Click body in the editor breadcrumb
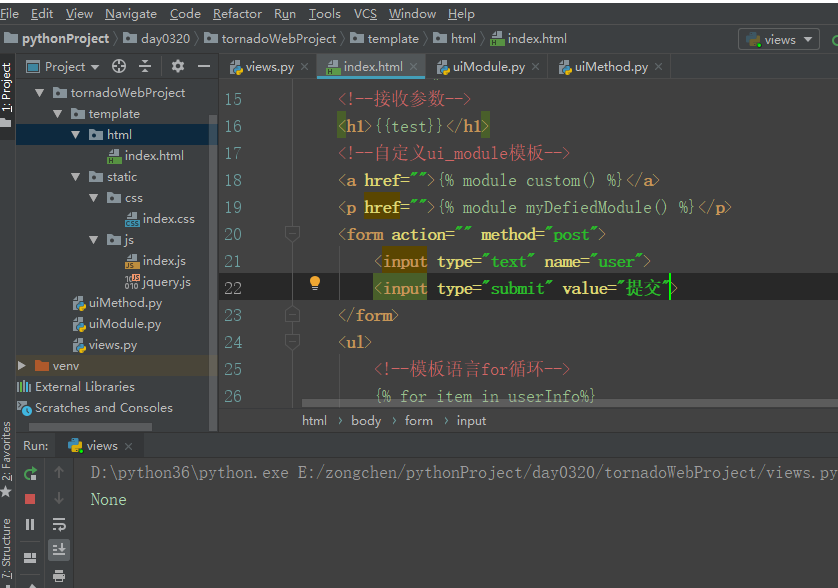838x588 pixels. point(366,421)
